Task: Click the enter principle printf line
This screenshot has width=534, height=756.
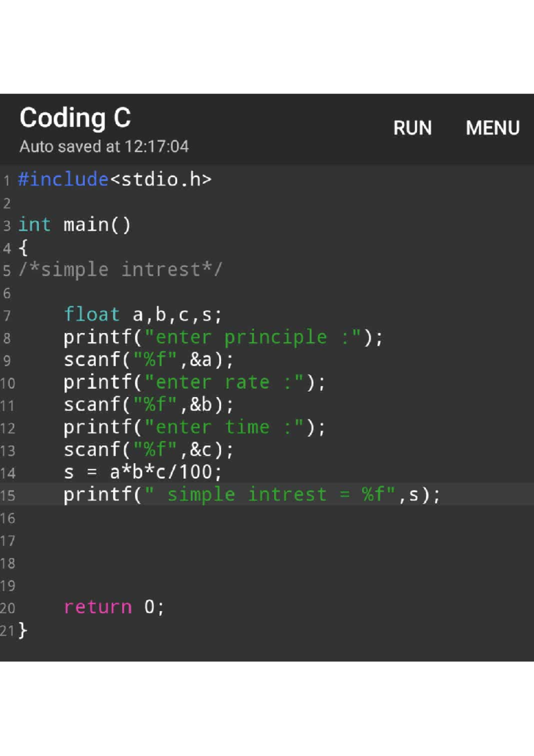Action: pos(223,337)
